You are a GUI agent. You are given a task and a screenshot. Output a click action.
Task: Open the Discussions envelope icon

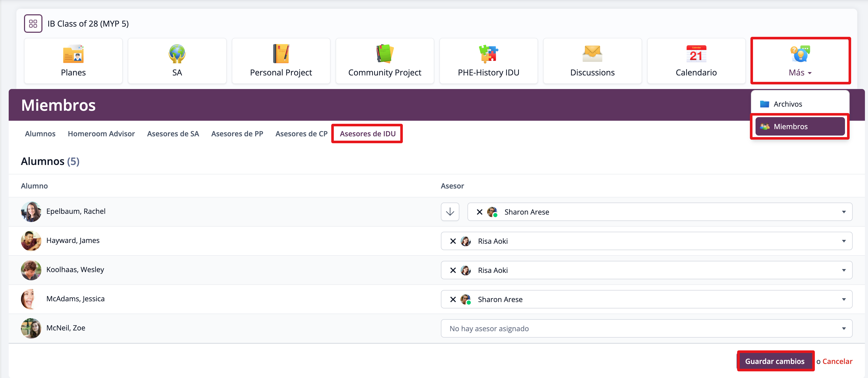(592, 54)
